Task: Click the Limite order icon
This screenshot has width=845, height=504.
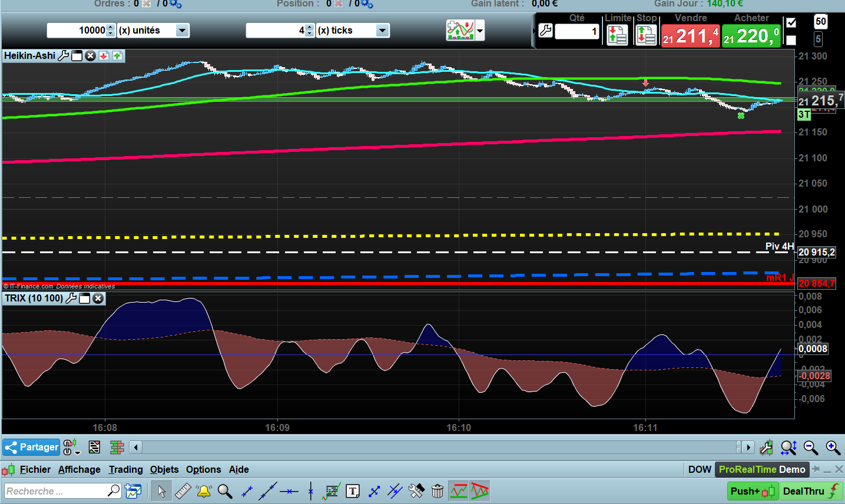Action: 617,35
